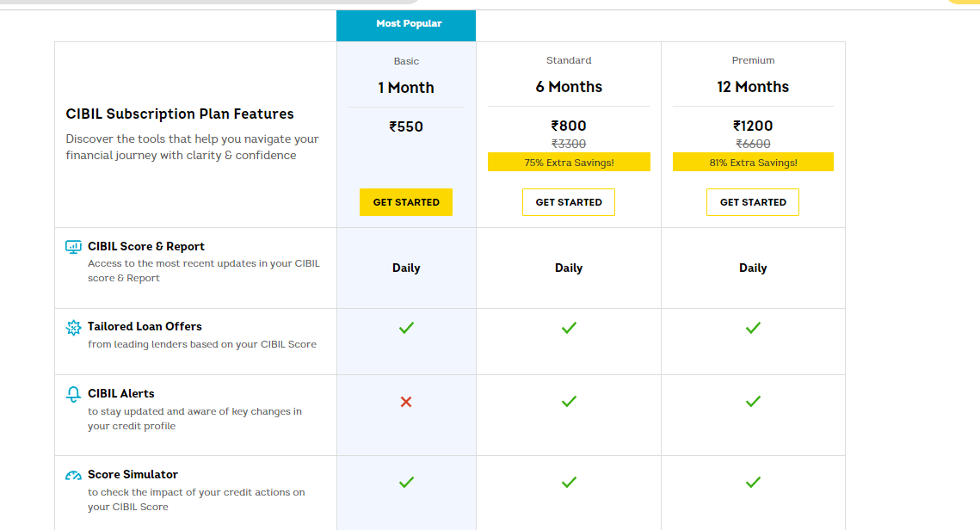Click the CIBIL Score & Report monitor icon
Screen dimensions: 980x530
(72, 246)
